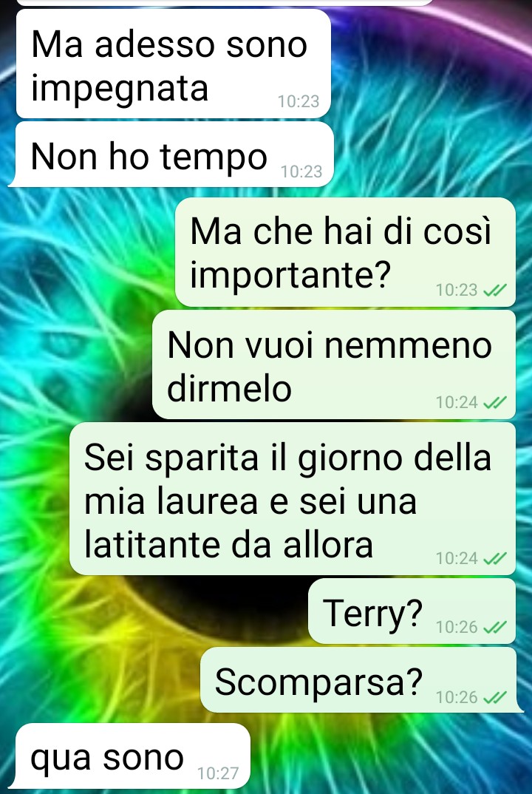
Task: Tap the 10:23 timestamp on 'Non ho tempo'
Action: coord(301,172)
